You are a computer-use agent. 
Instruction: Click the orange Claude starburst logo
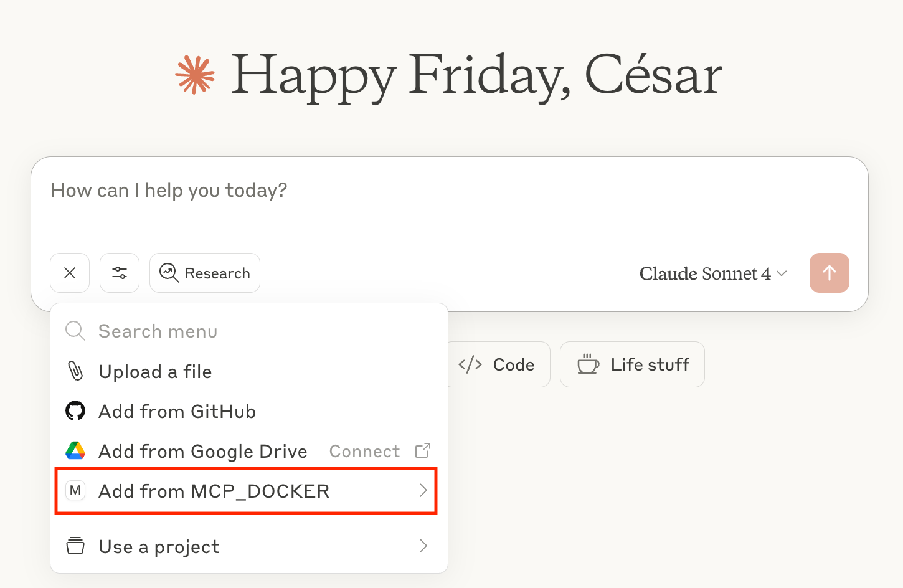195,75
